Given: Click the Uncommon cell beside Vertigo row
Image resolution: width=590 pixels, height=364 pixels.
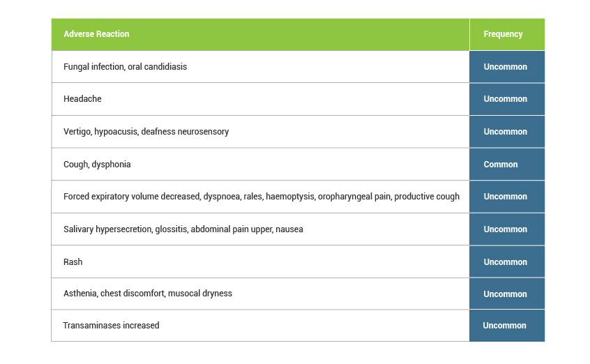Looking at the screenshot, I should click(x=507, y=132).
